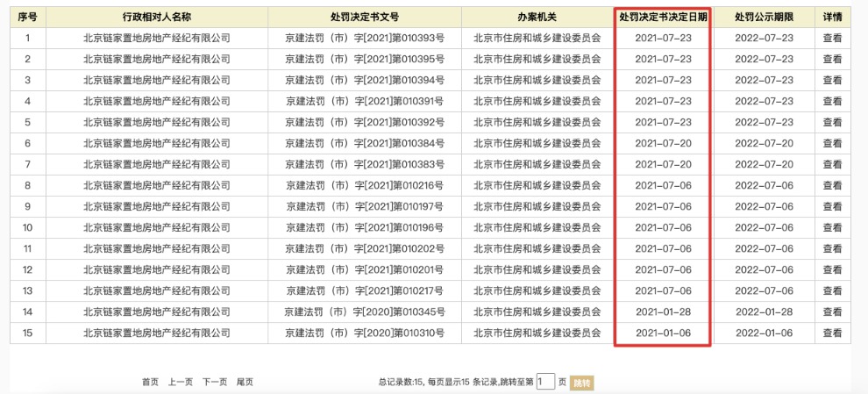Screen dimensions: 868x394
Task: Click the 处罚决定书决定日期 column header
Action: coord(663,18)
